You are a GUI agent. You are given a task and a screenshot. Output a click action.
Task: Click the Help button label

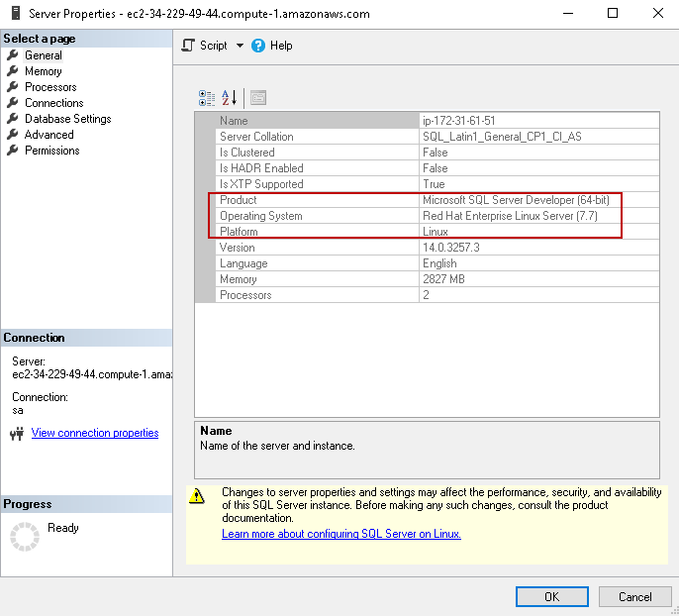281,46
